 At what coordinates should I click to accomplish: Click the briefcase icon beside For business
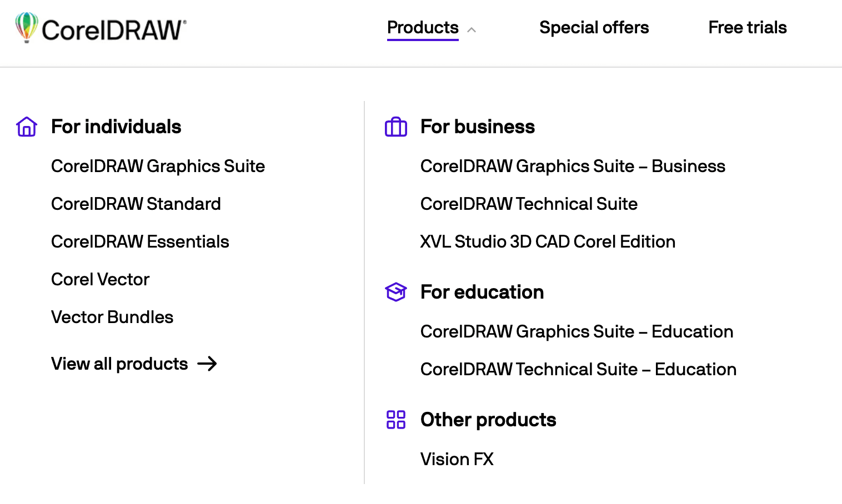(395, 127)
